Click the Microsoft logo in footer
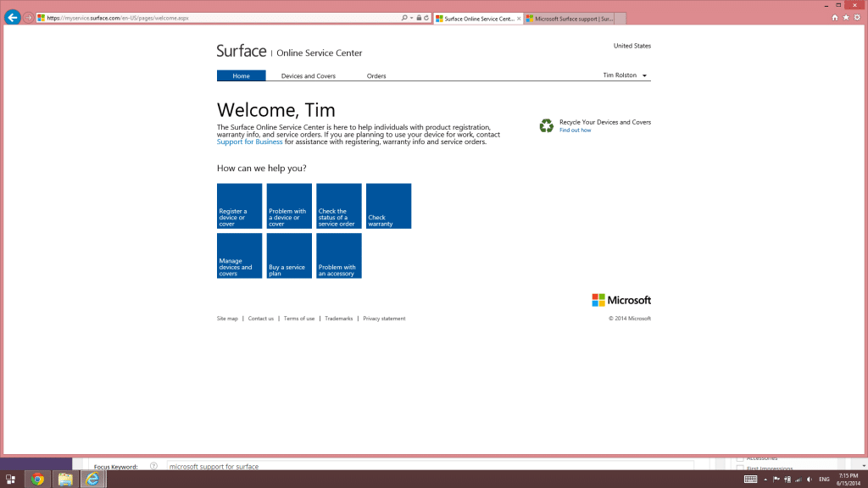Image resolution: width=868 pixels, height=488 pixels. [621, 300]
